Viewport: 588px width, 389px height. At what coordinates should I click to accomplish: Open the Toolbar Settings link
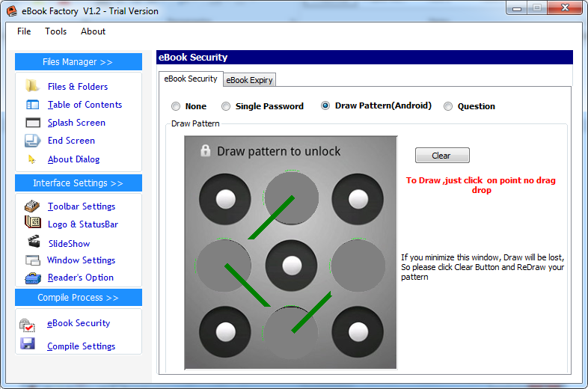click(x=82, y=206)
